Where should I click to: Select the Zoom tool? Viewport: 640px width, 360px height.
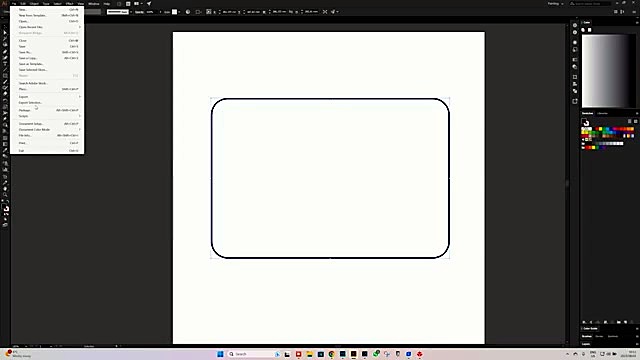[x=5, y=195]
